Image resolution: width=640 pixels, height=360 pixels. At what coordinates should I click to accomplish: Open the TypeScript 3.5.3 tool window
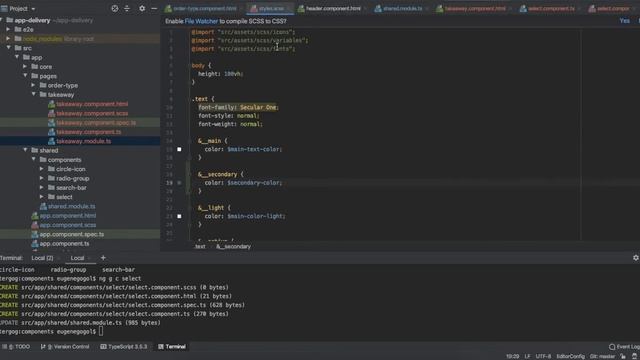click(x=124, y=347)
